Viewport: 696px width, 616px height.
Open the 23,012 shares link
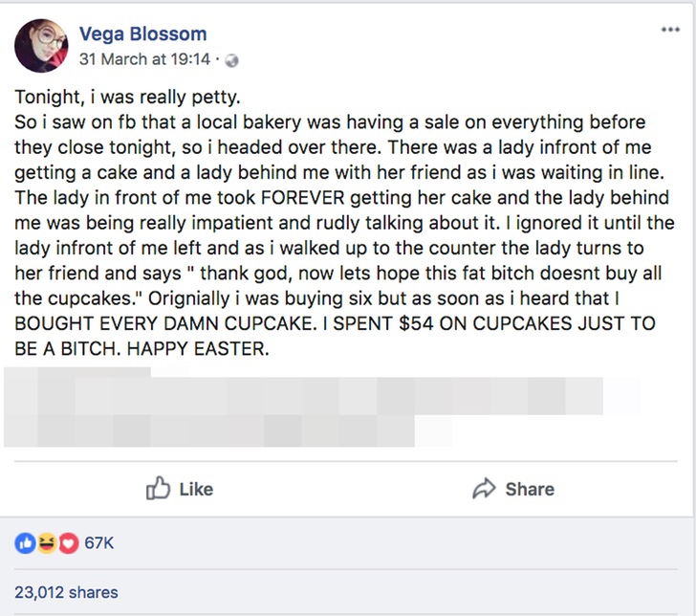[x=66, y=592]
